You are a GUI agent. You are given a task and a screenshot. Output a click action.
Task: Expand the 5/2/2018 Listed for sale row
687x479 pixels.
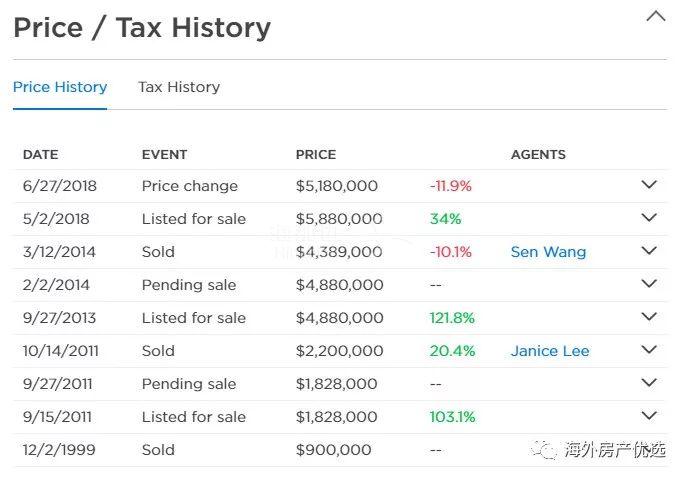point(649,218)
